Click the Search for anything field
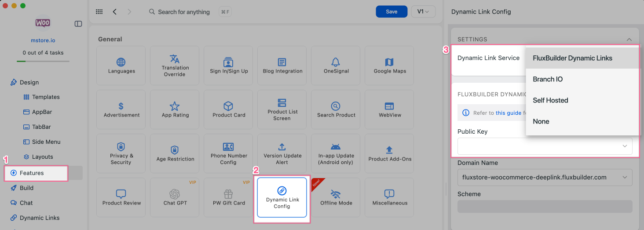This screenshot has width=644, height=230. [x=184, y=12]
